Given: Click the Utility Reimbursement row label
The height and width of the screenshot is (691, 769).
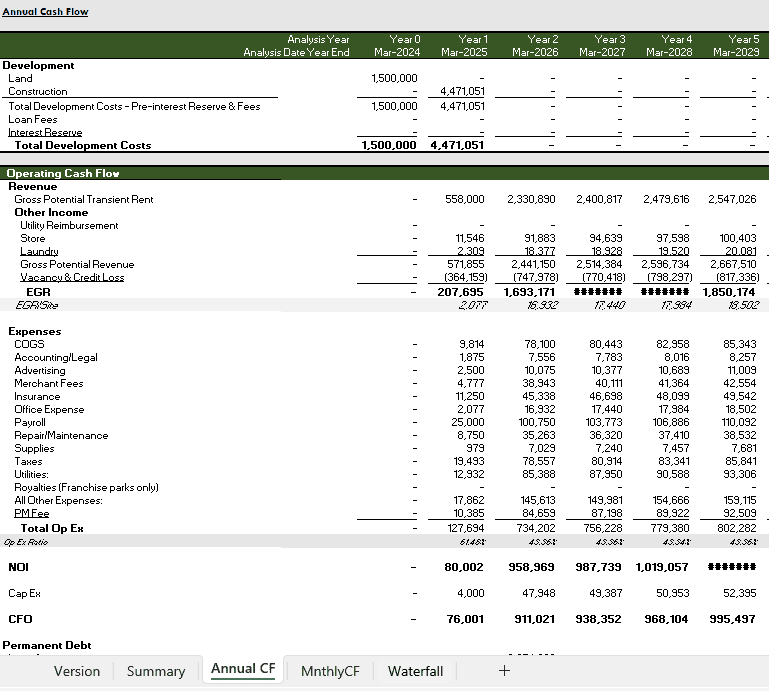Looking at the screenshot, I should (69, 225).
